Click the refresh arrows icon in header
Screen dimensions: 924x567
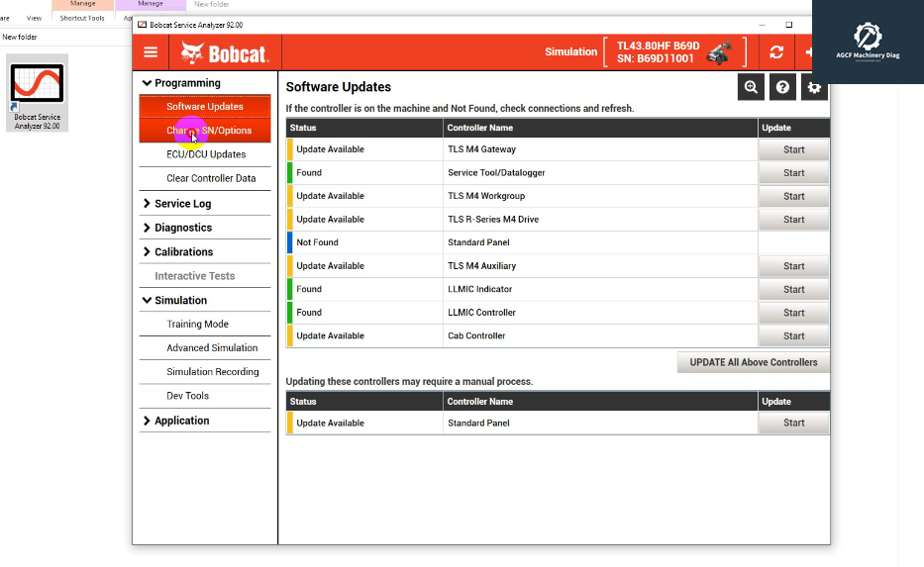[776, 52]
